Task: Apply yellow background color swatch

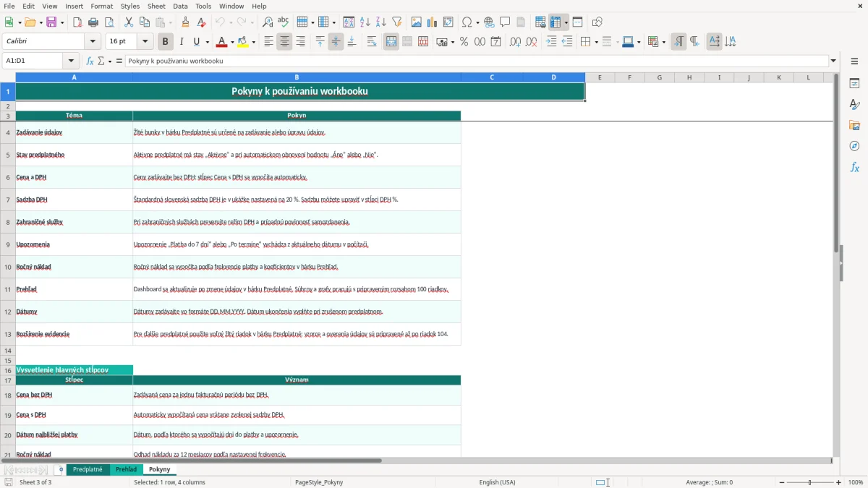Action: [x=243, y=42]
